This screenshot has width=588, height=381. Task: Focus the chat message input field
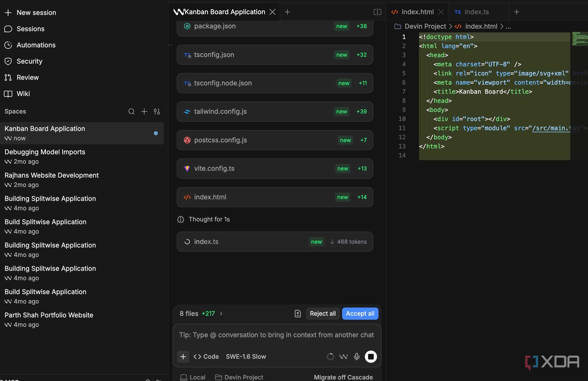277,335
